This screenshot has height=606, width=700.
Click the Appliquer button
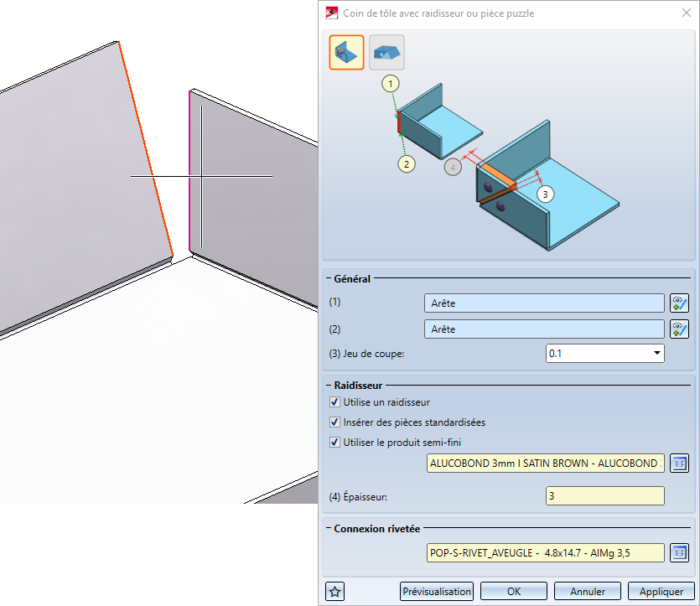tap(661, 592)
